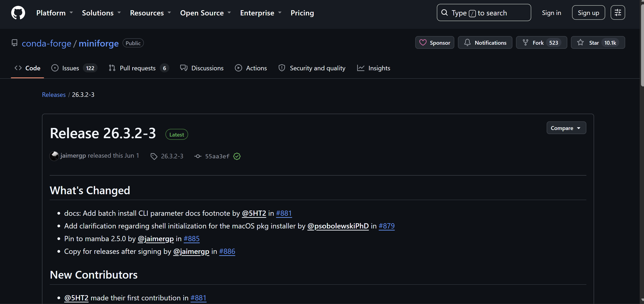Click the star icon to star miniforge
This screenshot has width=644, height=304.
coord(580,42)
